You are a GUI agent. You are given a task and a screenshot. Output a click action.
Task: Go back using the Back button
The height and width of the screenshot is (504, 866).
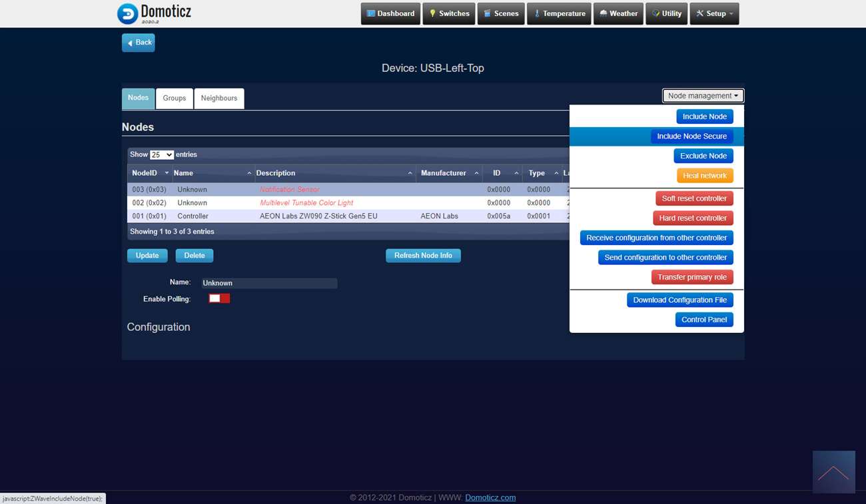[139, 43]
